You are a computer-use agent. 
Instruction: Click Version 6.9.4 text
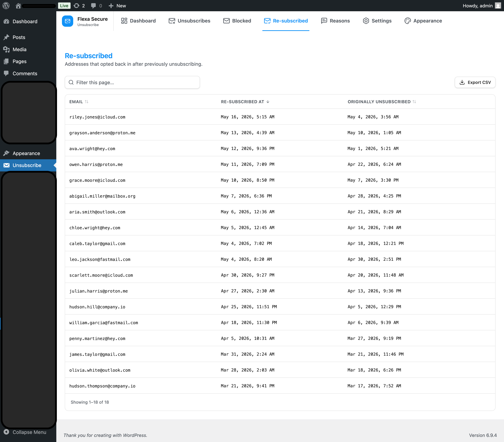(483, 435)
